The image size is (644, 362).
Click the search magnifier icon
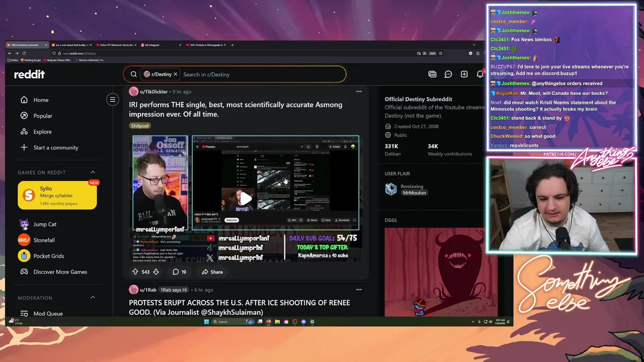(134, 74)
